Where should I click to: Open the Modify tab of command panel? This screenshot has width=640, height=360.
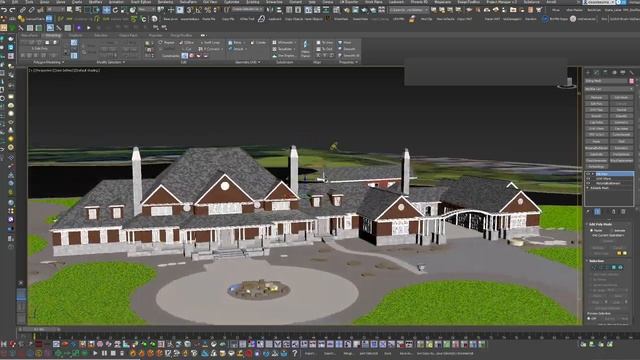click(x=596, y=72)
